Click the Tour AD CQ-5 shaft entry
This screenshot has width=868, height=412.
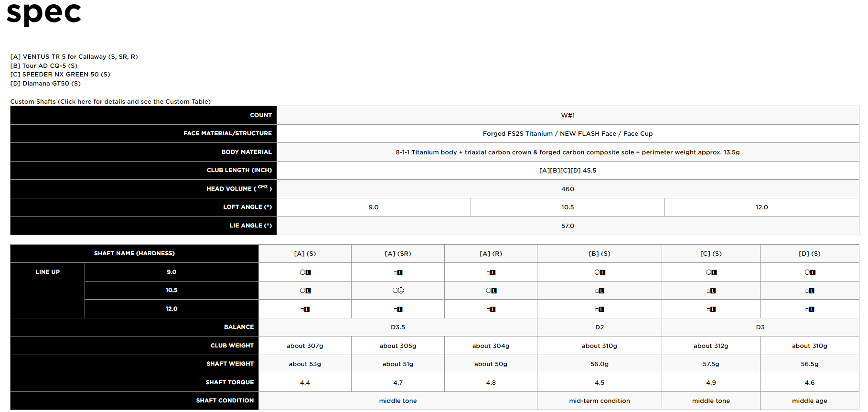(x=44, y=66)
